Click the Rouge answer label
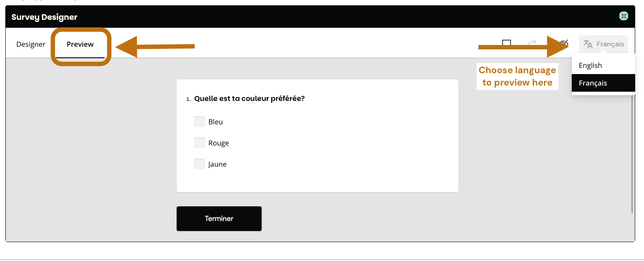644x261 pixels. coord(218,143)
